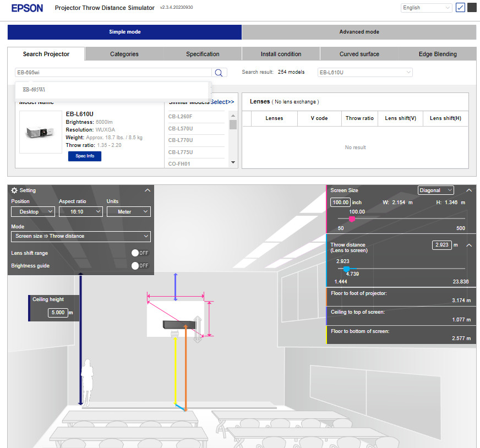Open the Diagonal screen size dropdown

pos(435,190)
